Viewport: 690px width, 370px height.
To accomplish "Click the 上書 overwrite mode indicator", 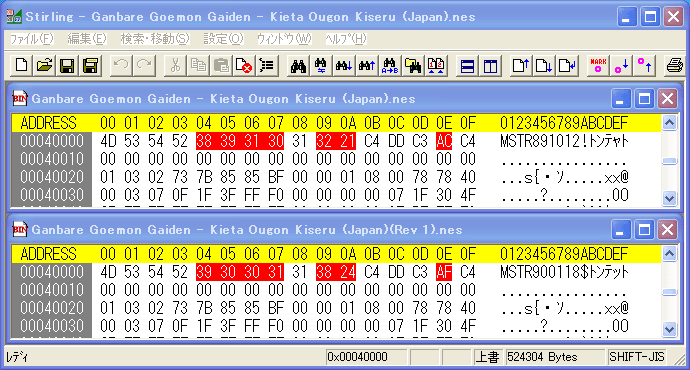I will (488, 357).
